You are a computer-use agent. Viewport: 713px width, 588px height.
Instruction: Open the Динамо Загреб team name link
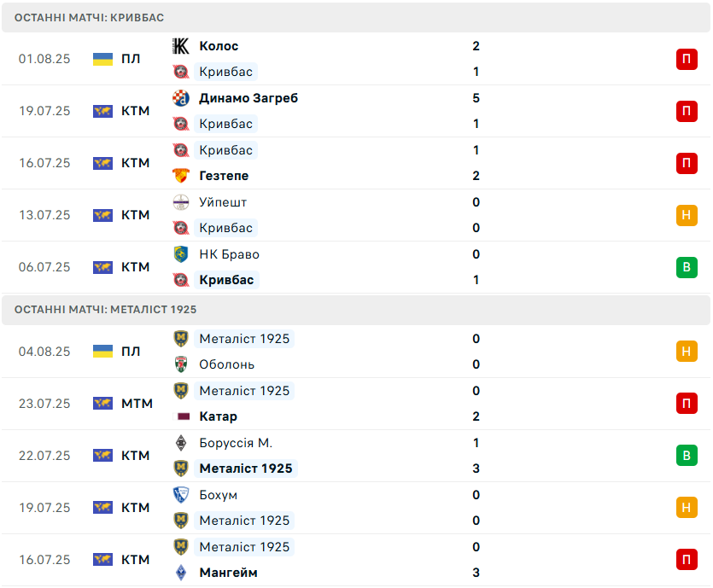[x=248, y=98]
